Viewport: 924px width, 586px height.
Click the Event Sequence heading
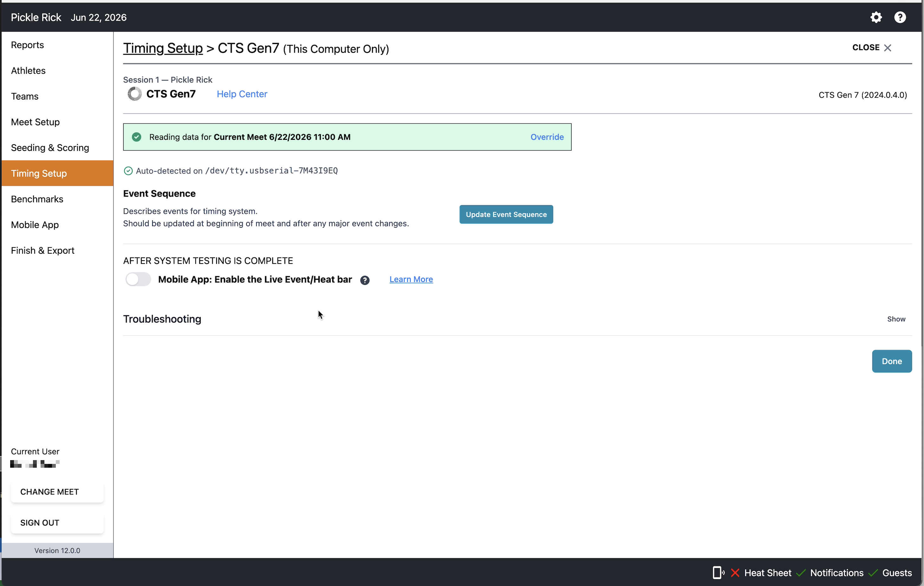tap(159, 193)
